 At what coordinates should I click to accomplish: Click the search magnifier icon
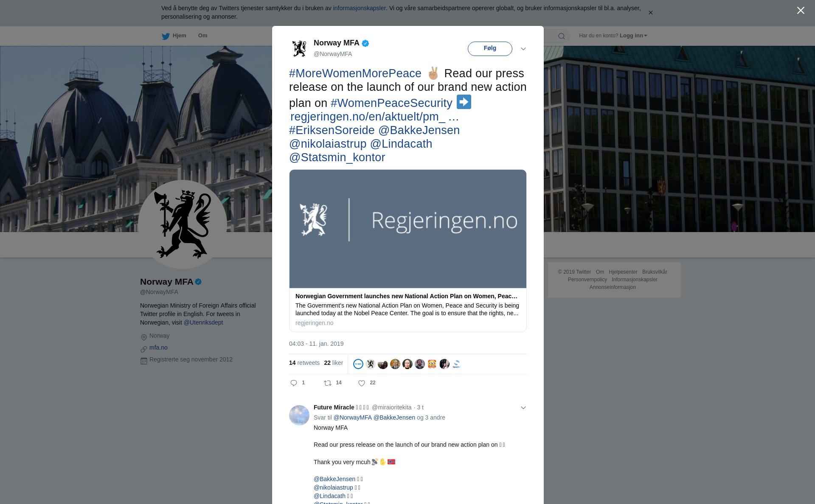coord(562,36)
